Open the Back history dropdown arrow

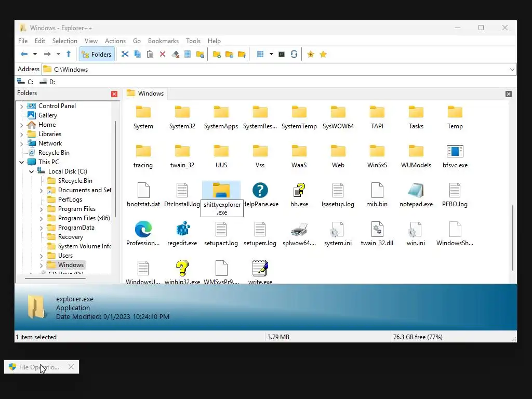click(x=35, y=54)
